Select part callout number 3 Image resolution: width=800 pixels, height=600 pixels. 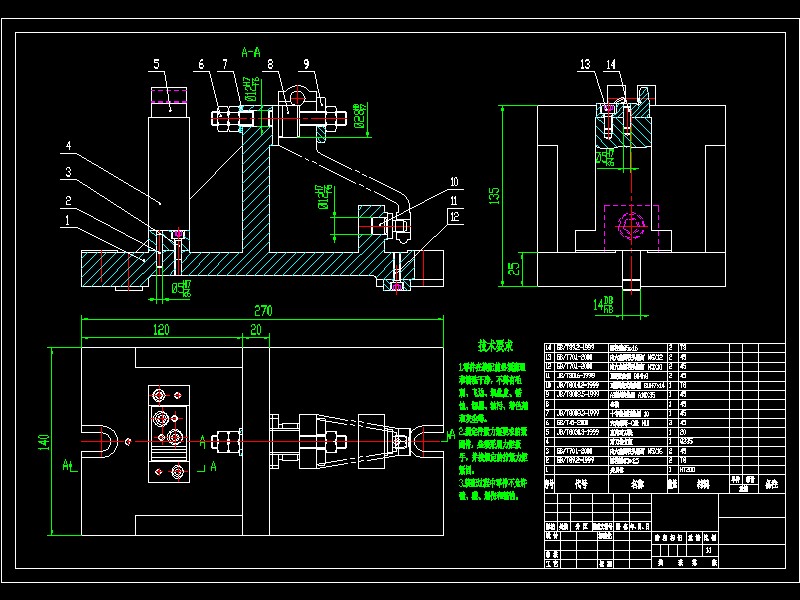[68, 172]
